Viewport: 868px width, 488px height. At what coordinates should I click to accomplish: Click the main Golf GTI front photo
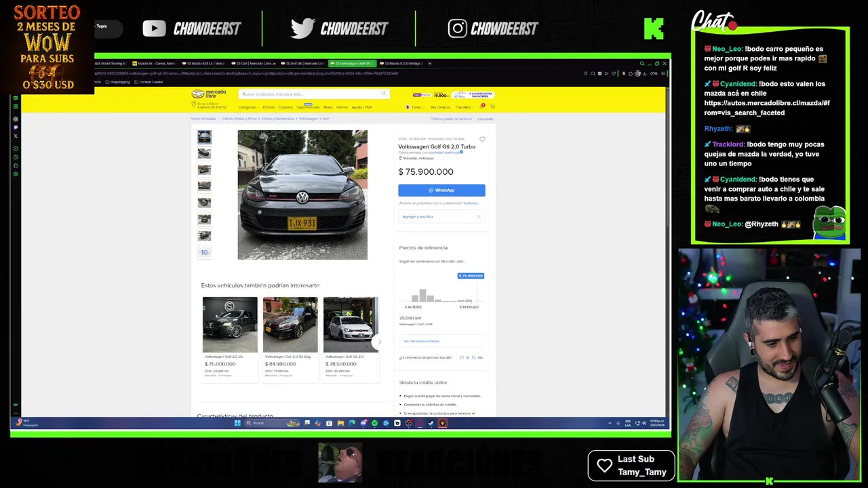click(302, 195)
